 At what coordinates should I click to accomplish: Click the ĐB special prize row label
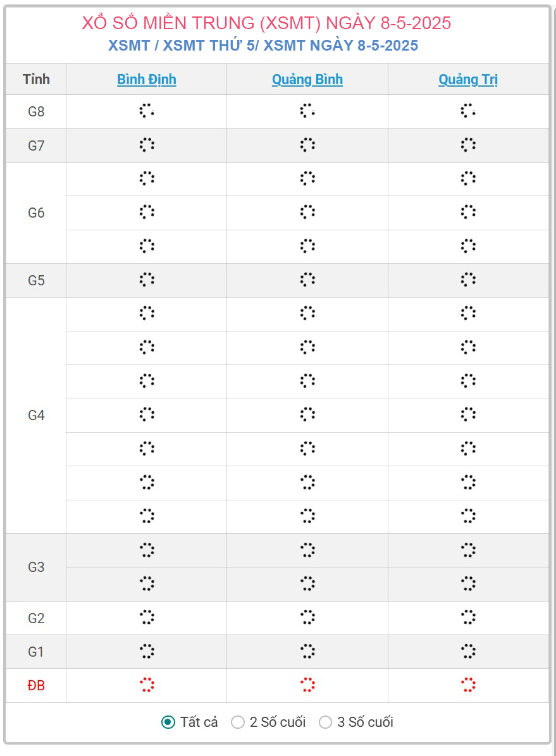coord(36,685)
